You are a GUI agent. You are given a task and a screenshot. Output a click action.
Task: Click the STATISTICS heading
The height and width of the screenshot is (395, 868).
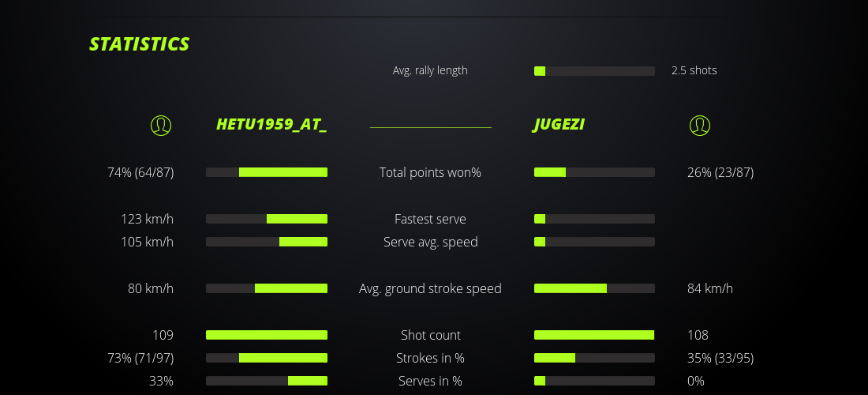tap(140, 44)
